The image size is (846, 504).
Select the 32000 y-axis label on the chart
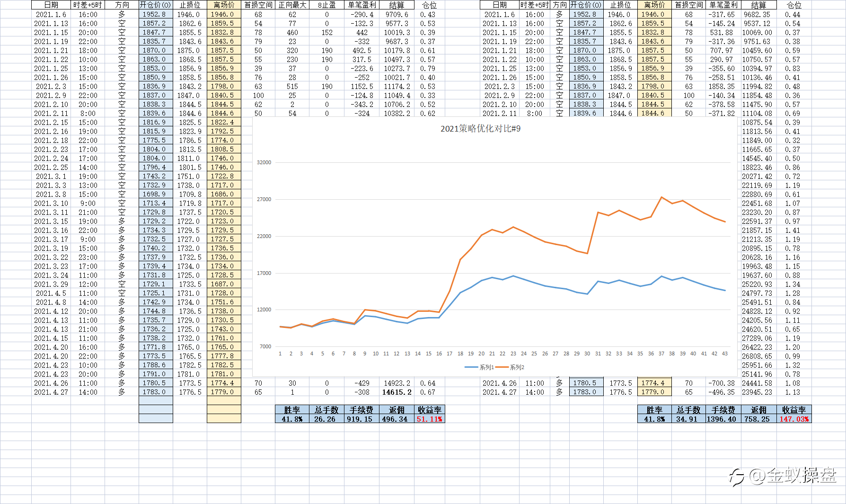tap(264, 162)
